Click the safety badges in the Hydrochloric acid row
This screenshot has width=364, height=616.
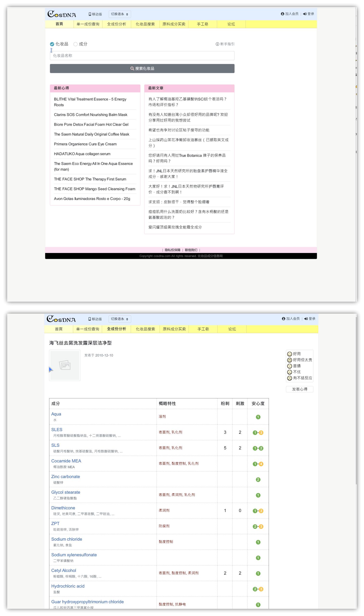point(258,589)
